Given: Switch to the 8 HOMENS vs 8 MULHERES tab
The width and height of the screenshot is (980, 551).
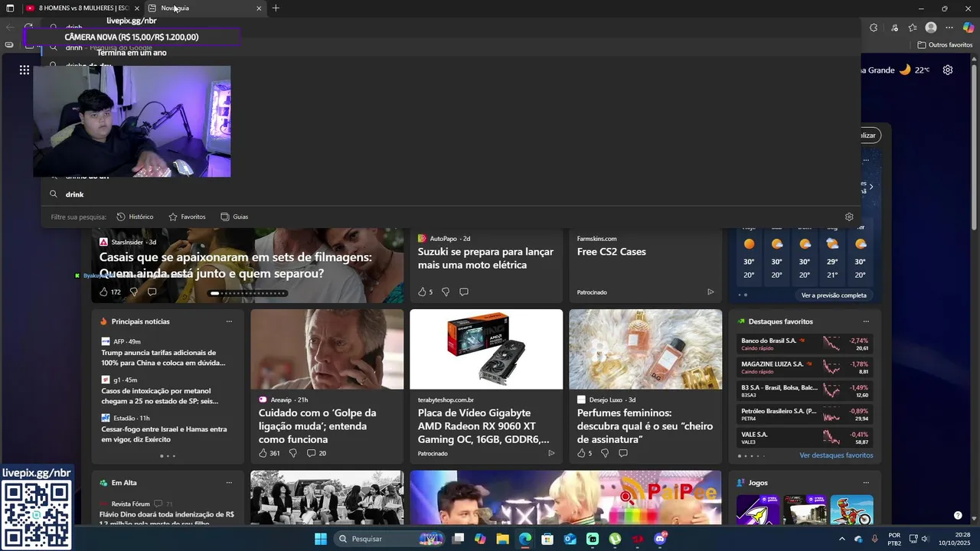Looking at the screenshot, I should 81,8.
